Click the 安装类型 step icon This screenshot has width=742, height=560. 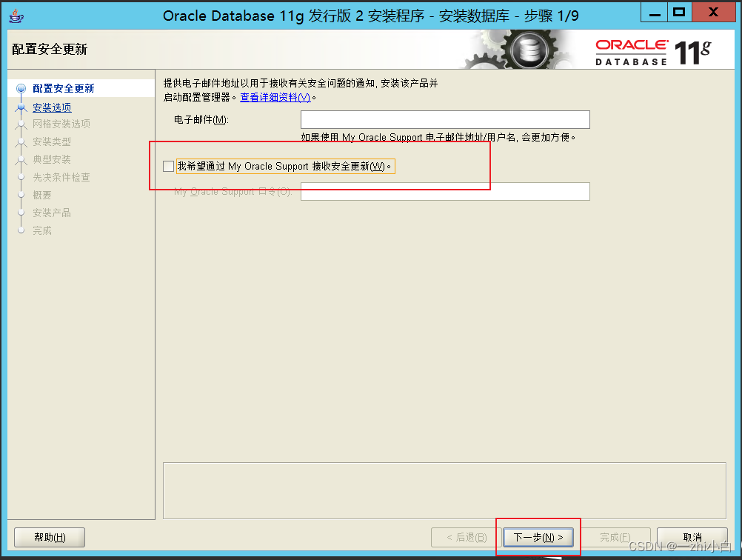point(22,141)
